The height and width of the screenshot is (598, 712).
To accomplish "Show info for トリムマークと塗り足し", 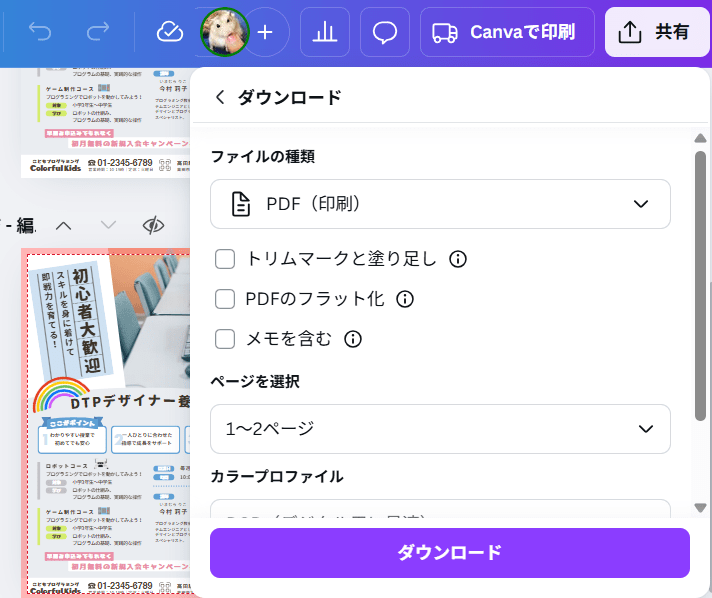I will (458, 259).
